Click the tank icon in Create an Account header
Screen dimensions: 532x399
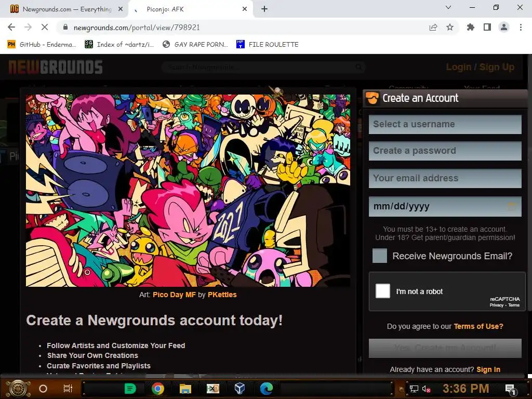pyautogui.click(x=372, y=98)
